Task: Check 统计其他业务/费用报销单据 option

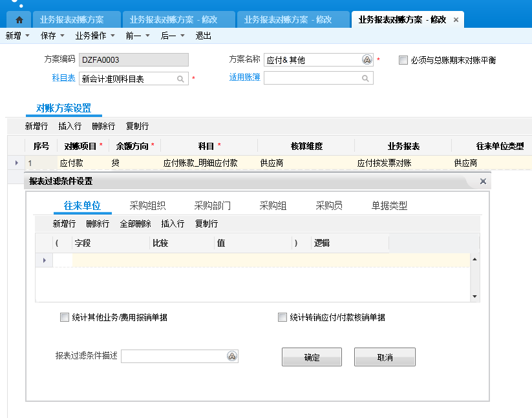Action: point(64,317)
